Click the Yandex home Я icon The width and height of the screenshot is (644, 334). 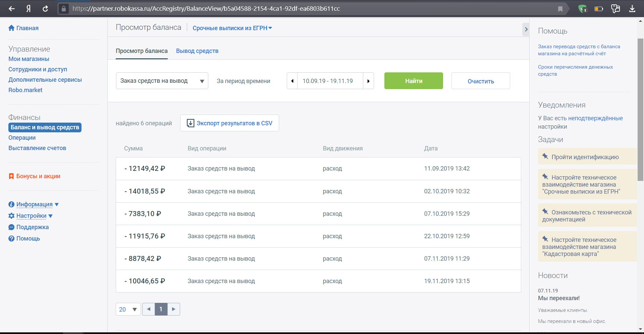point(29,9)
